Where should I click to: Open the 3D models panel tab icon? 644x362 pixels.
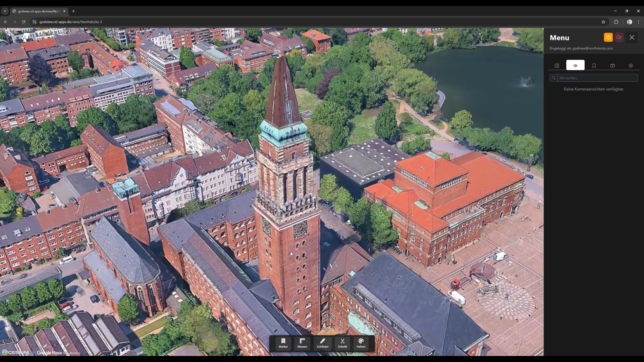(612, 66)
